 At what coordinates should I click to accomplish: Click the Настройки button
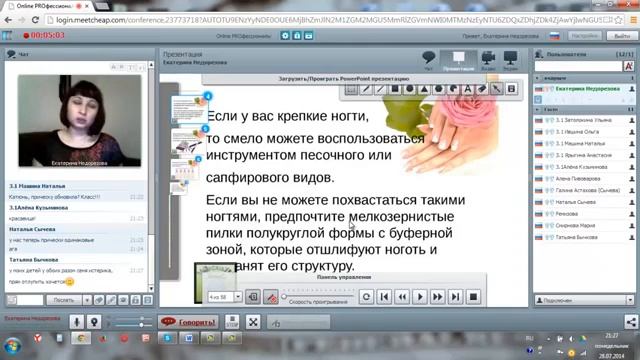pyautogui.click(x=585, y=36)
